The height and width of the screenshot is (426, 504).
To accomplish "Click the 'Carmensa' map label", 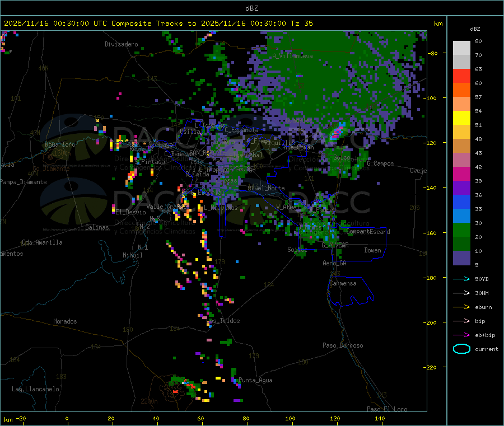I will (x=343, y=283).
